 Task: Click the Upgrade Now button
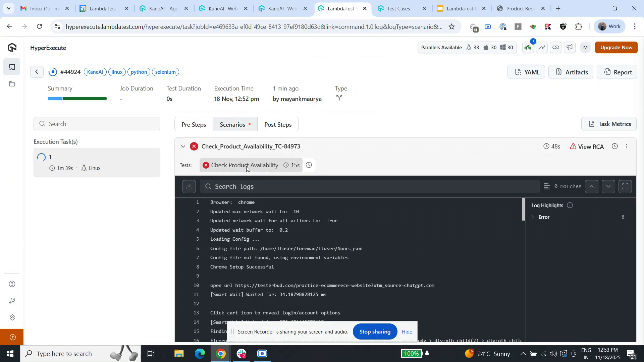[x=616, y=47]
